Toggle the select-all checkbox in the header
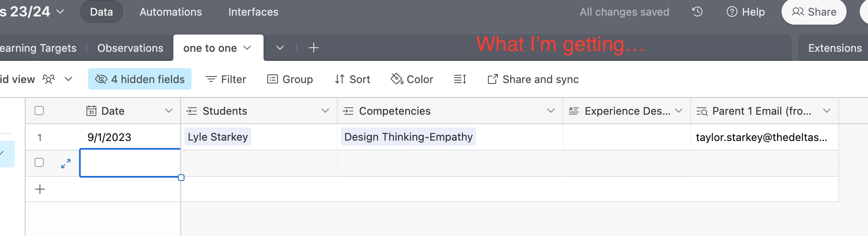 39,111
